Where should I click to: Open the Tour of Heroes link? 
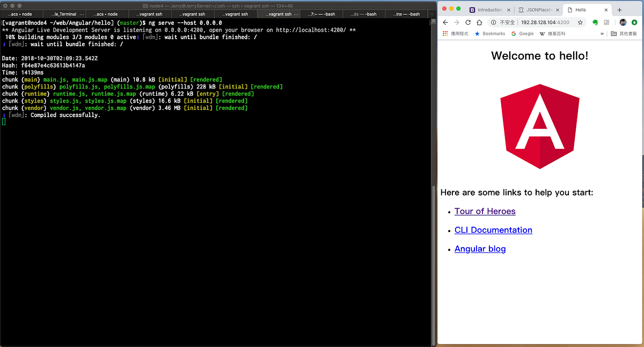click(x=485, y=211)
